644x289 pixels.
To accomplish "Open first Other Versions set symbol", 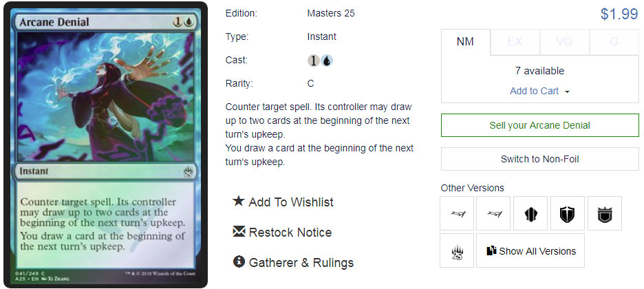I will (457, 213).
